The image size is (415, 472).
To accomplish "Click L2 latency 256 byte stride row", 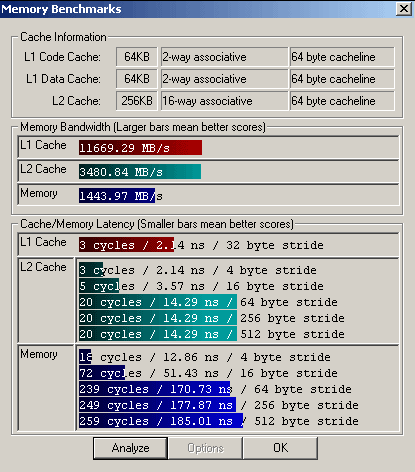I will click(212, 318).
